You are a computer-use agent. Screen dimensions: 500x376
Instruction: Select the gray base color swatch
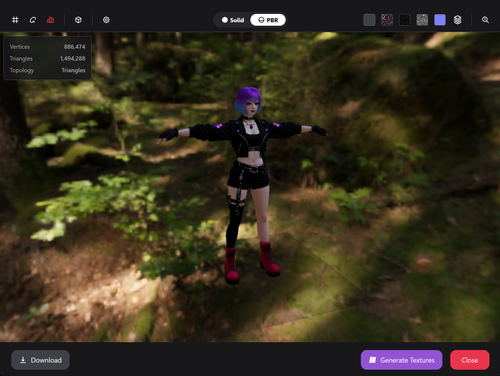369,20
